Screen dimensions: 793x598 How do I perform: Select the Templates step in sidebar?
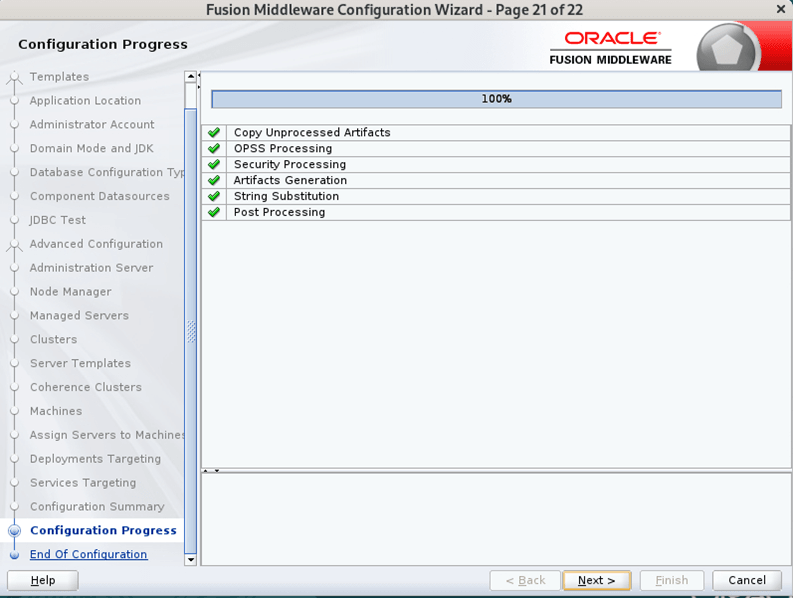pyautogui.click(x=59, y=77)
